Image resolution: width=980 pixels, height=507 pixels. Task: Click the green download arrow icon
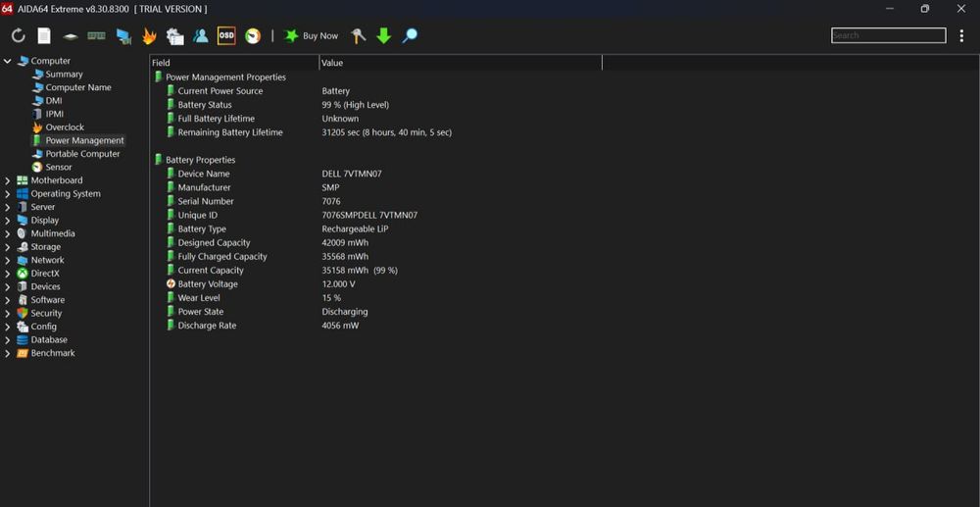click(x=384, y=35)
